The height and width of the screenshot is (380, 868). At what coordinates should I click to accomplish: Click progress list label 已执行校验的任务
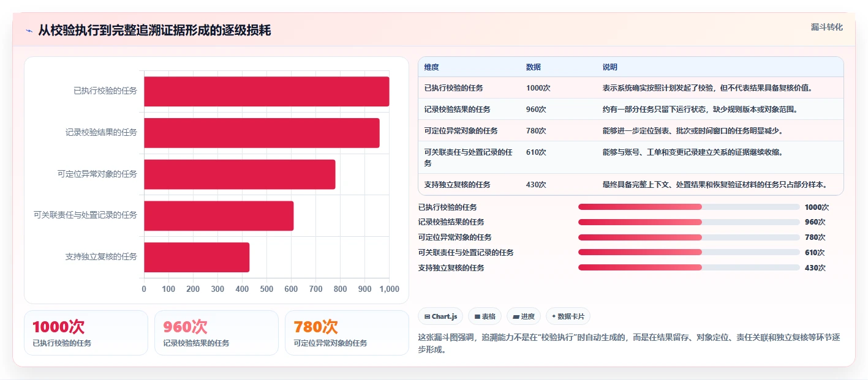pyautogui.click(x=447, y=207)
